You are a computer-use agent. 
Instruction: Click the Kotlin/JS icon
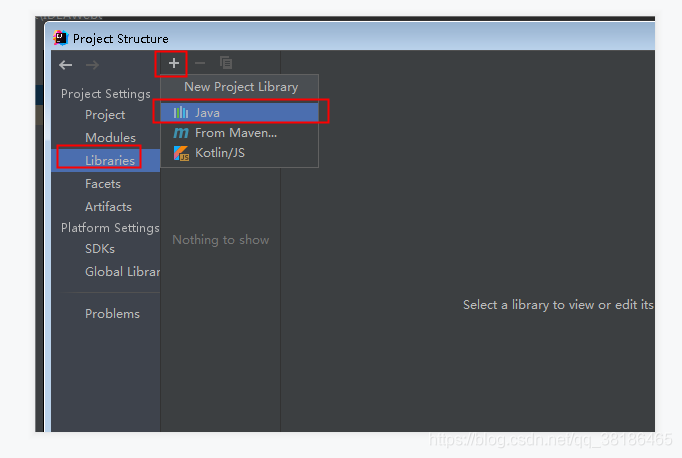coord(181,153)
